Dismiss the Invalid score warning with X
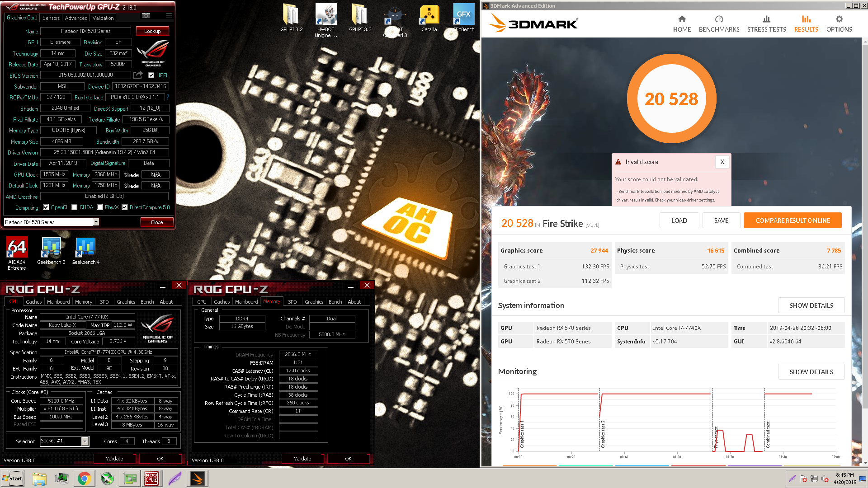 (x=722, y=162)
